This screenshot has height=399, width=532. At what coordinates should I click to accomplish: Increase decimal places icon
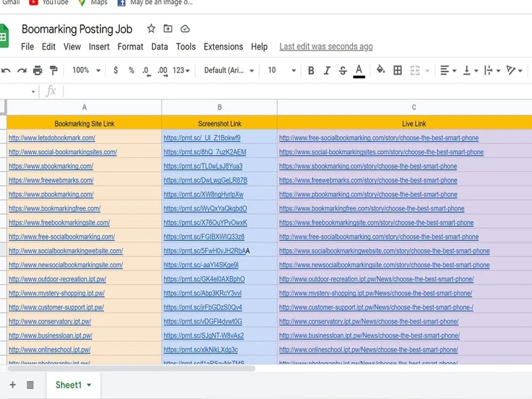coord(162,71)
